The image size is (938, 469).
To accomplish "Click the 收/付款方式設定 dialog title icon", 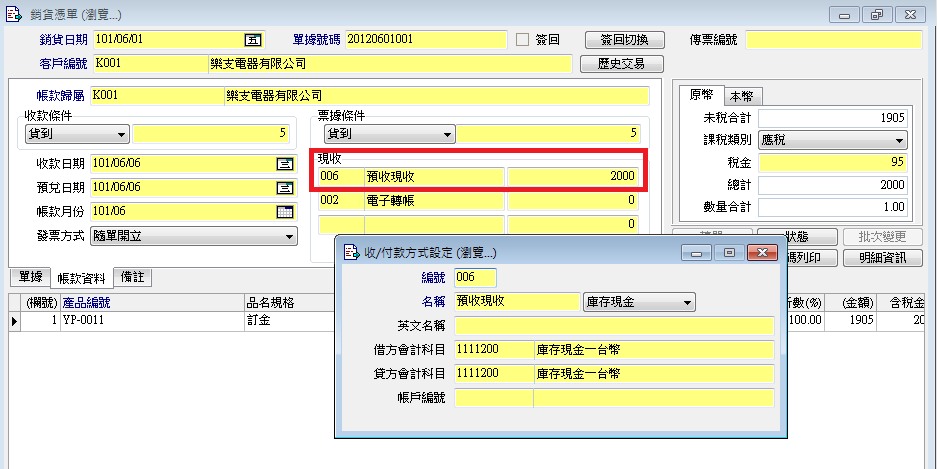I will pos(351,253).
